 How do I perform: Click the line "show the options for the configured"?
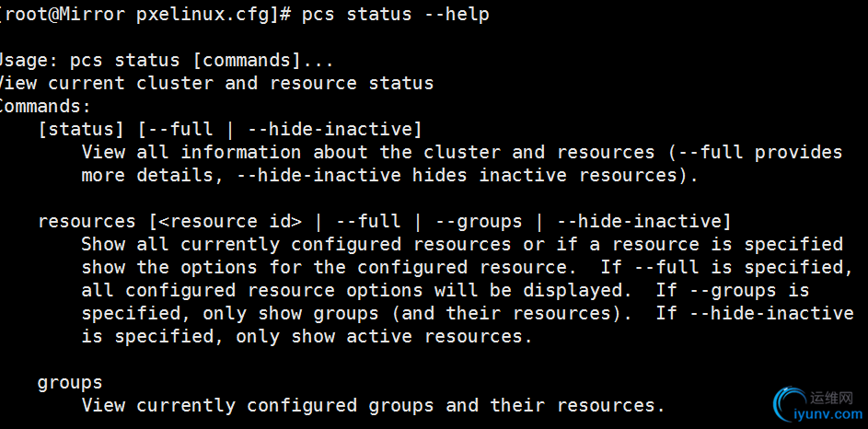point(468,267)
